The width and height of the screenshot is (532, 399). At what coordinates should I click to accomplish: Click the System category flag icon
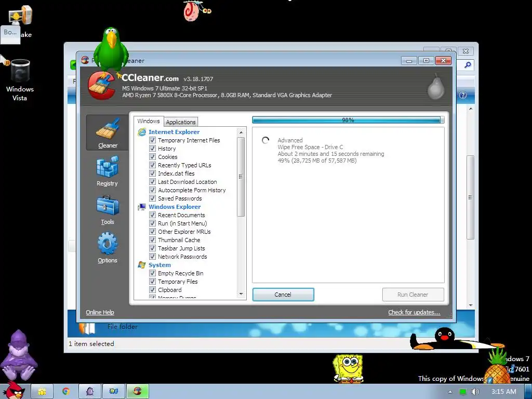[142, 265]
